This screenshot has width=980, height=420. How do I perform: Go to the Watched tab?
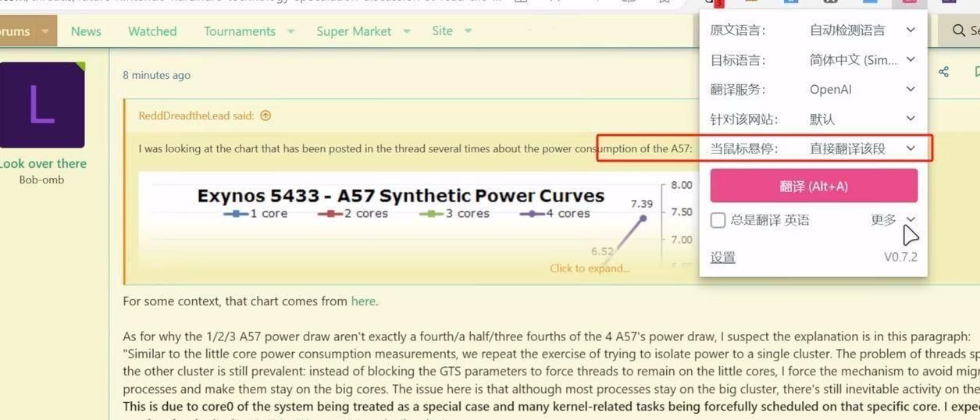coord(152,31)
